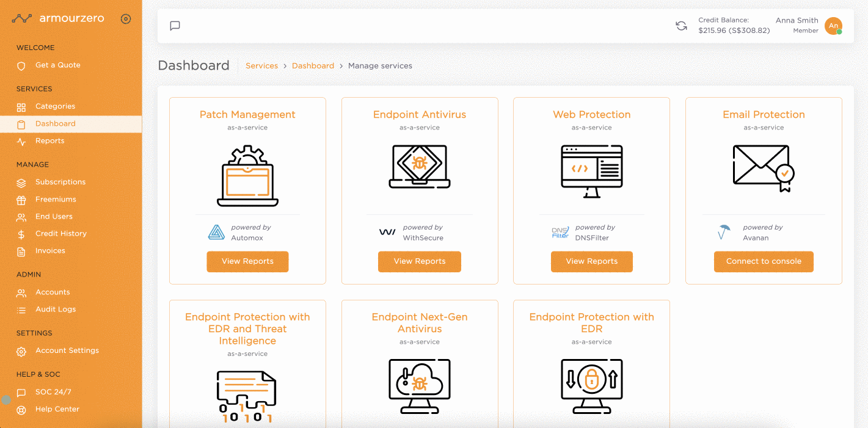Click the Endpoint Protection with EDR and Threat Intelligence illustration
The width and height of the screenshot is (868, 428).
click(x=247, y=397)
